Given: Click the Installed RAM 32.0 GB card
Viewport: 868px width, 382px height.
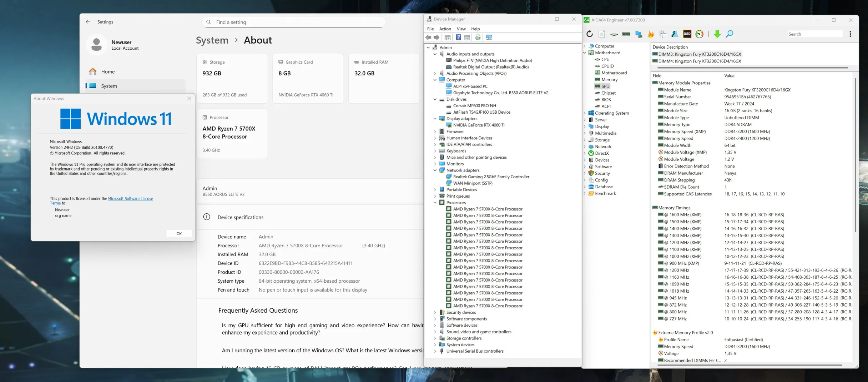Looking at the screenshot, I should (384, 78).
